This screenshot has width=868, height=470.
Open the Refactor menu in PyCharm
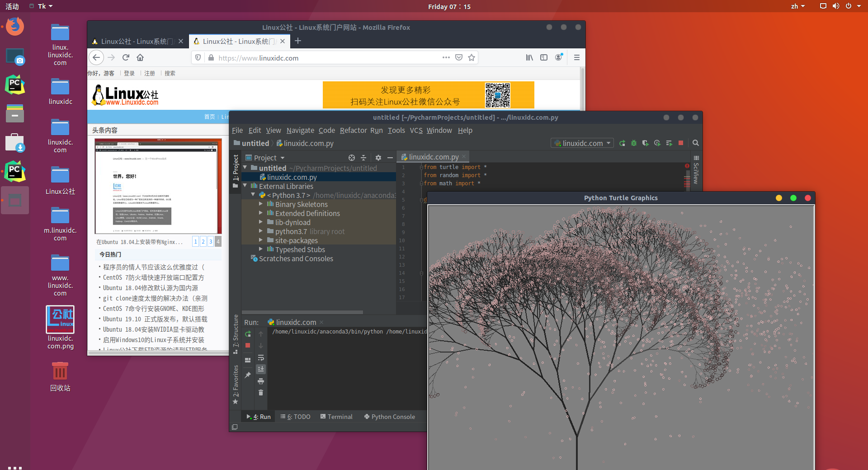tap(353, 130)
